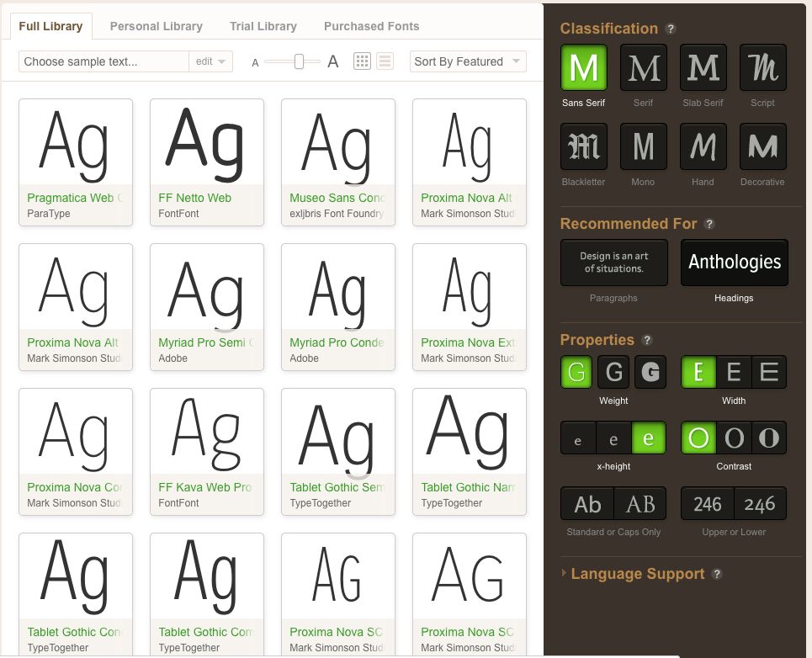This screenshot has height=658, width=812.
Task: Click the ParaType foundry name
Action: 49,213
